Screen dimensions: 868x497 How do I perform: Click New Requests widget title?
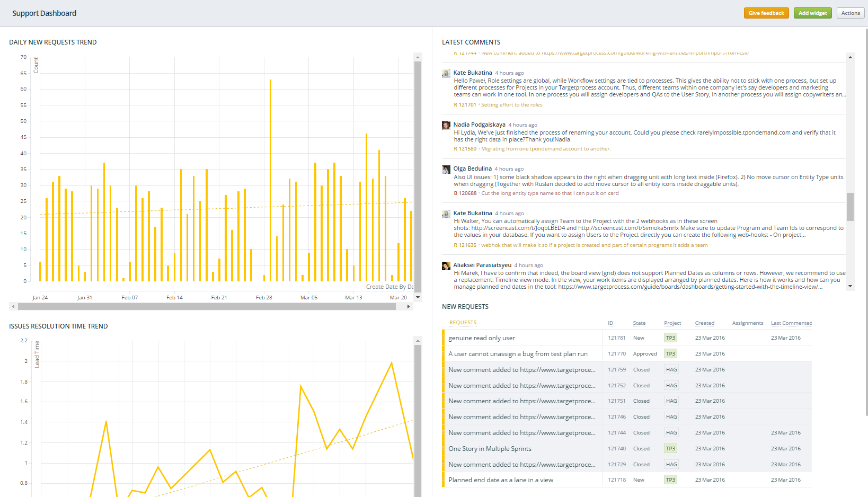[x=465, y=307]
